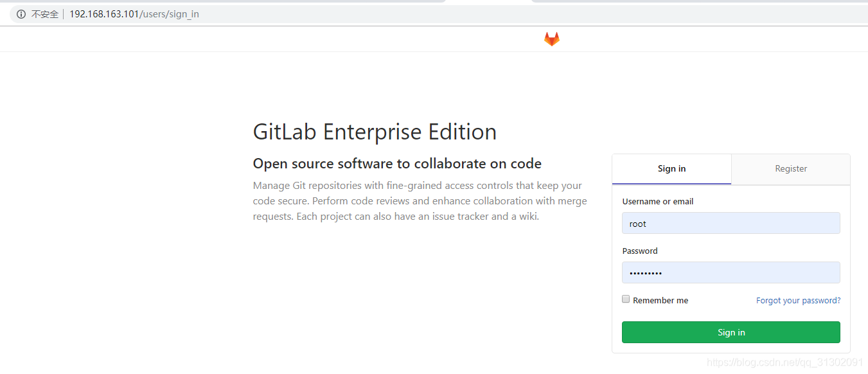Enable the Remember me checkbox
The height and width of the screenshot is (374, 868).
click(626, 299)
